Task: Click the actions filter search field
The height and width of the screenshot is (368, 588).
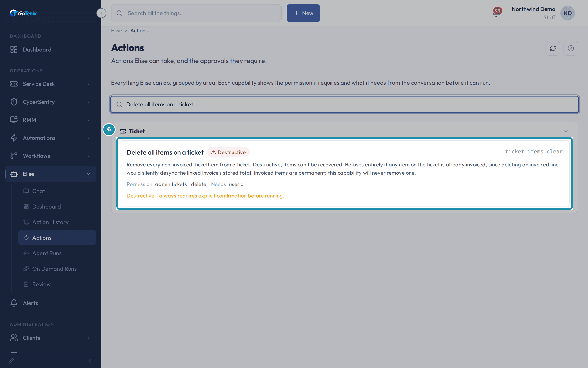Action: [345, 104]
